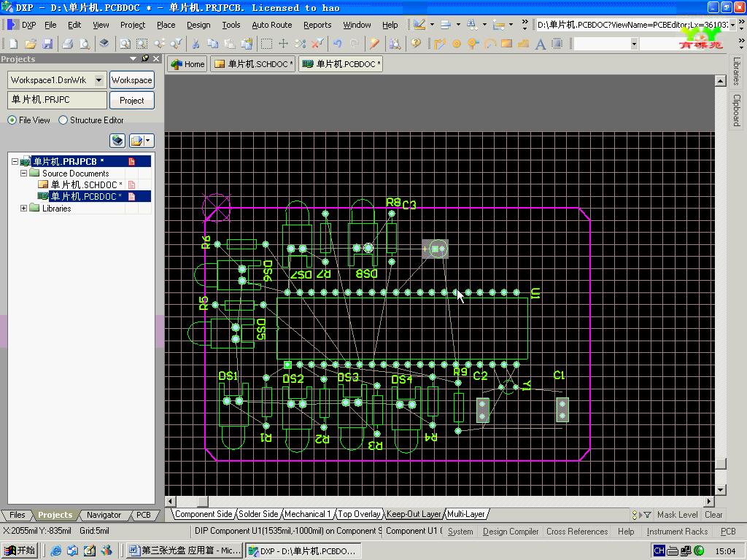Open the Auto Route menu
This screenshot has width=747, height=560.
coord(271,25)
